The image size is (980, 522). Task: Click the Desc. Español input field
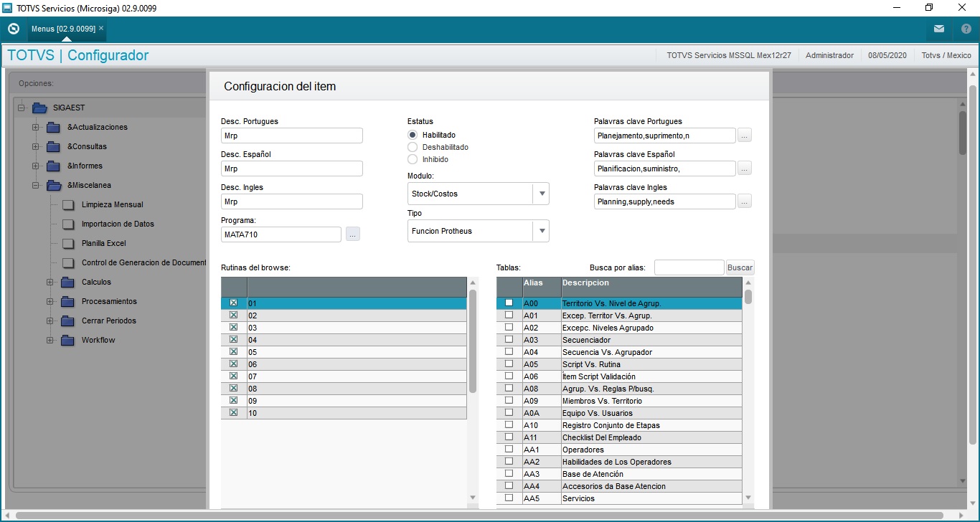[292, 169]
